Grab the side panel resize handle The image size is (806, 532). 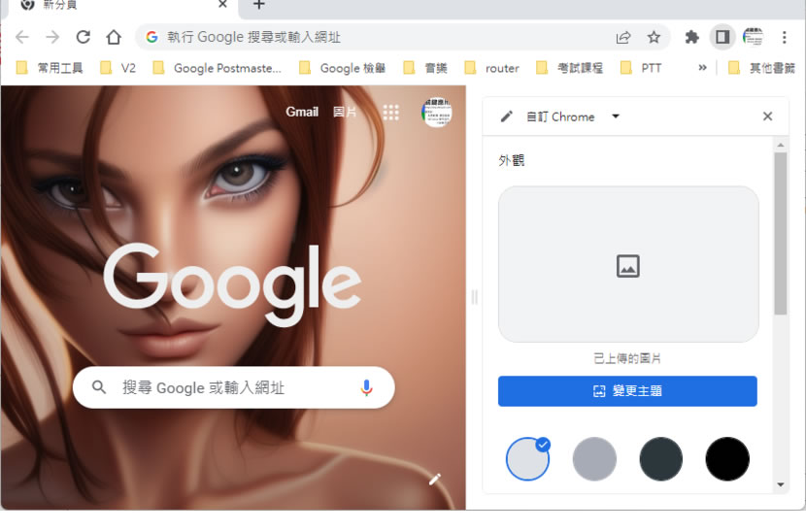(x=475, y=297)
